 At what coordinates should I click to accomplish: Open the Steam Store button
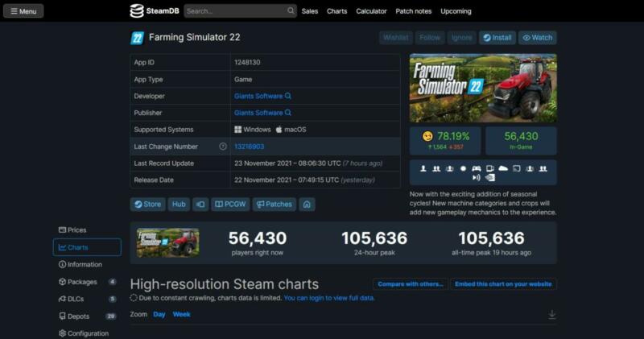(x=148, y=205)
